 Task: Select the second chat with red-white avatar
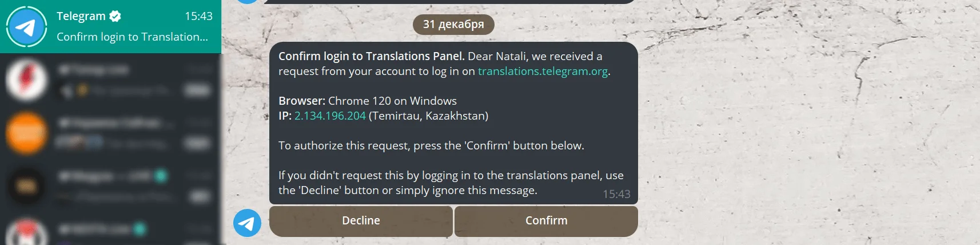coord(26,80)
